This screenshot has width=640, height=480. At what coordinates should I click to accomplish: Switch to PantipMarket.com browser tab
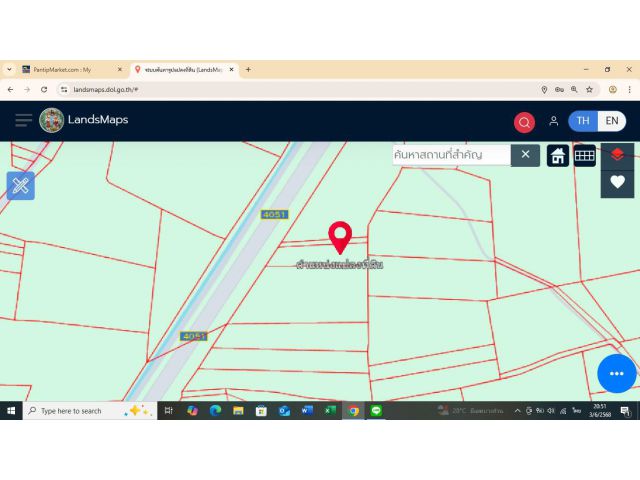point(72,70)
